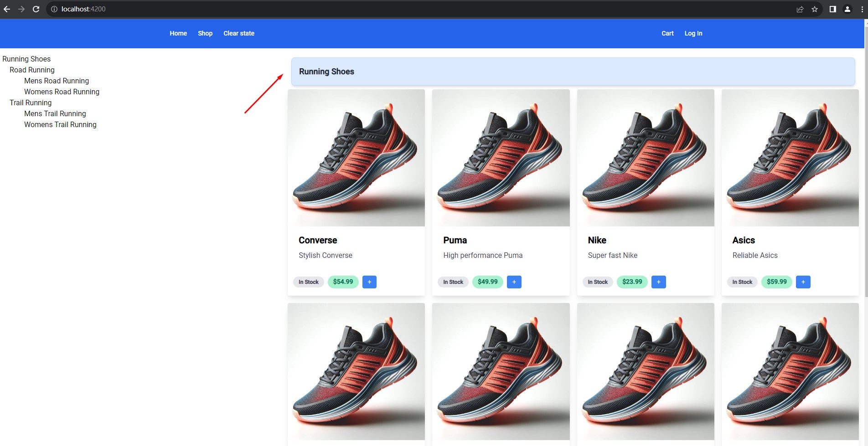This screenshot has width=868, height=446.
Task: Click Clear state in the navbar
Action: [239, 33]
